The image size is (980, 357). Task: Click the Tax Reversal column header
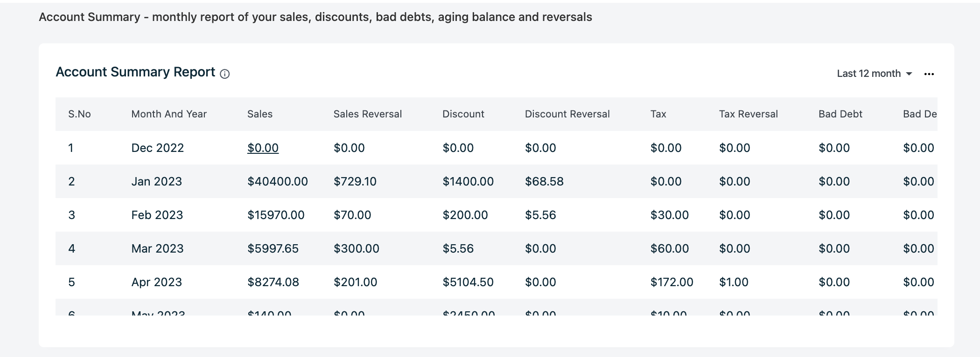(748, 114)
